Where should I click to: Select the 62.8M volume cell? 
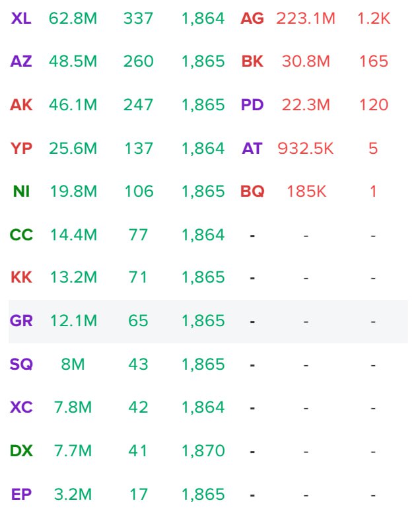tap(73, 18)
